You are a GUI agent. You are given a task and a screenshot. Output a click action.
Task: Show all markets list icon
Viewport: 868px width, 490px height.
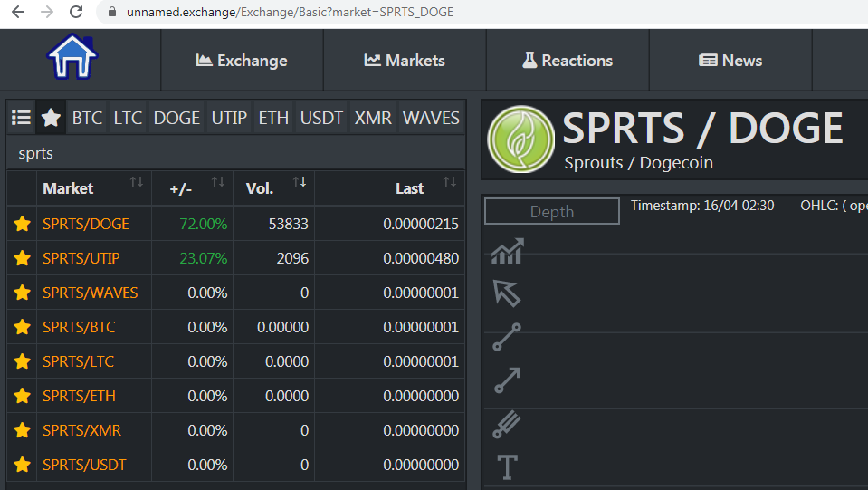click(21, 118)
